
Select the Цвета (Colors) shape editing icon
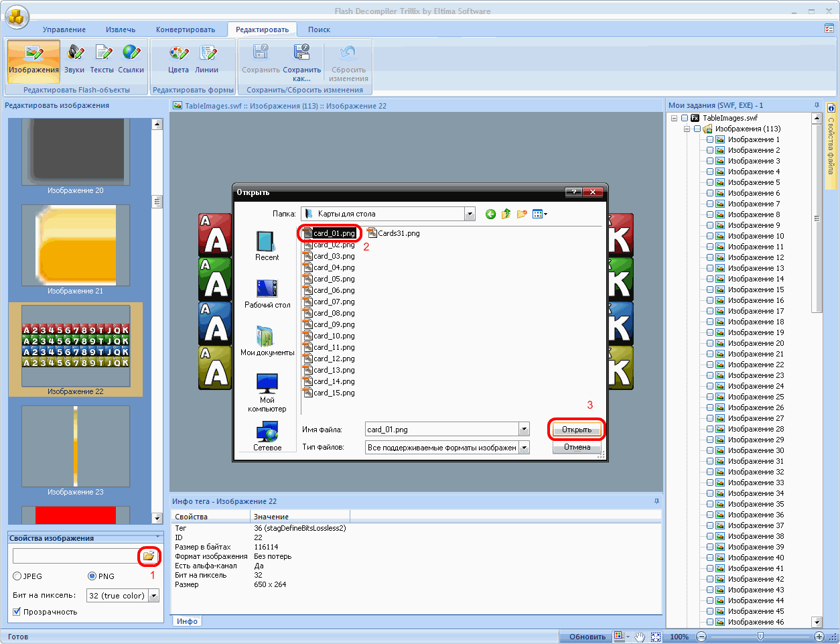pyautogui.click(x=178, y=58)
